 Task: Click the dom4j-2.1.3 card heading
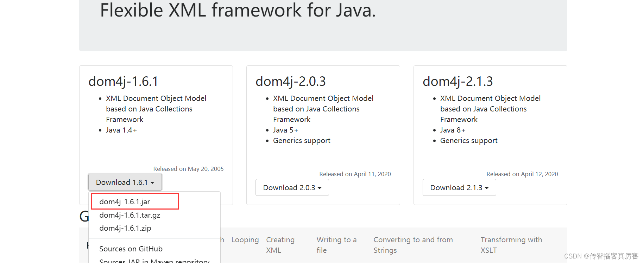point(458,81)
